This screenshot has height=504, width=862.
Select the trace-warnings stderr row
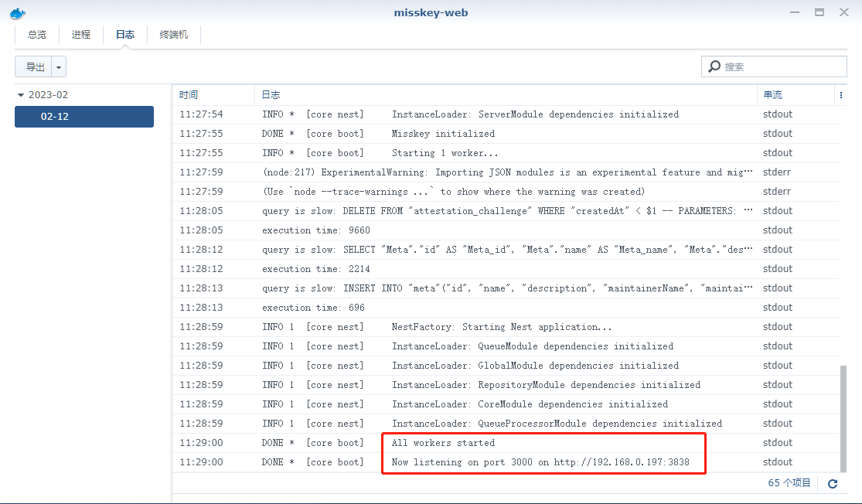[506, 191]
